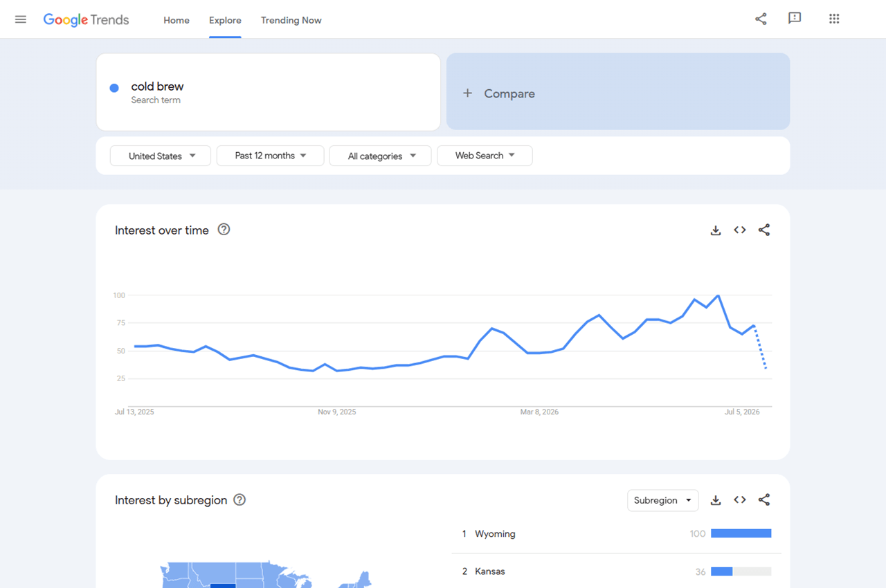Click the Nov 9, 2025 axis label
The image size is (886, 588).
(x=337, y=412)
